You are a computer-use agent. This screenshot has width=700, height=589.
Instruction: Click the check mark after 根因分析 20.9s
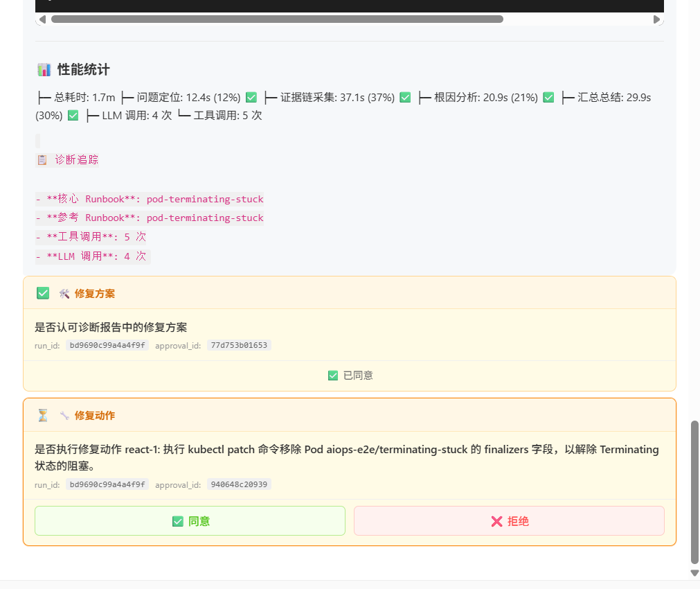[x=548, y=97]
